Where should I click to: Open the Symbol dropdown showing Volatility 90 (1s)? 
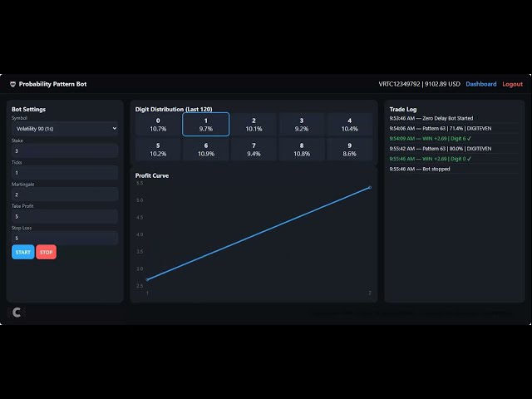pos(65,129)
